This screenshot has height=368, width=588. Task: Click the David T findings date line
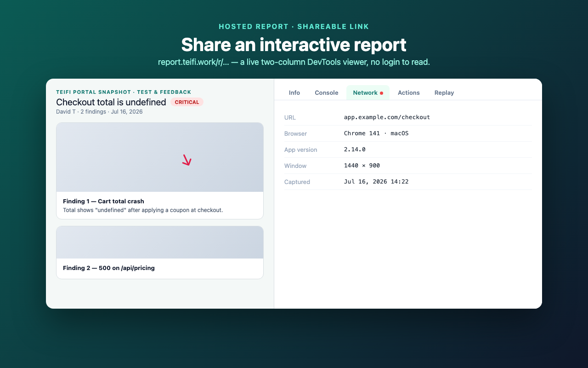tap(99, 112)
